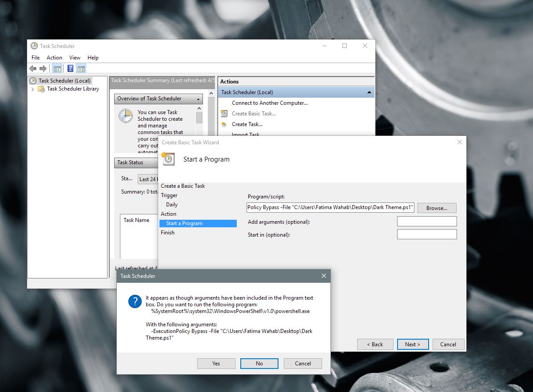Collapse the Overview of Task Scheduler section
The image size is (533, 392).
[198, 99]
